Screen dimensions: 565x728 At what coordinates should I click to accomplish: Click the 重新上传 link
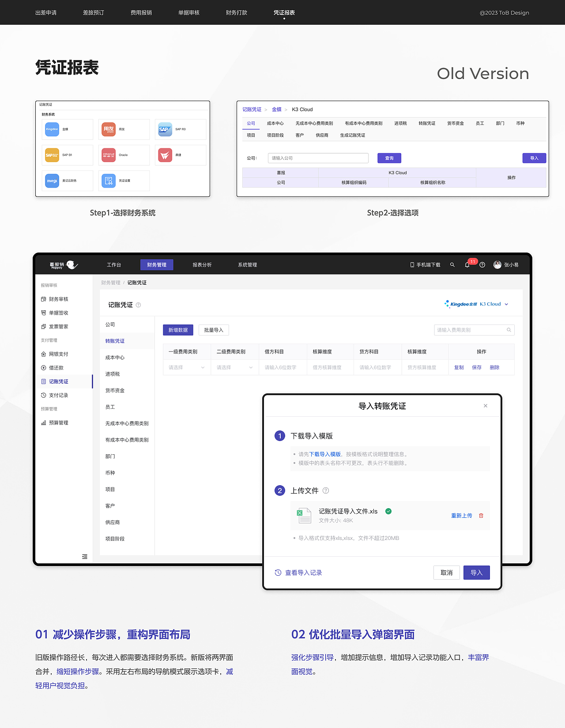point(462,516)
